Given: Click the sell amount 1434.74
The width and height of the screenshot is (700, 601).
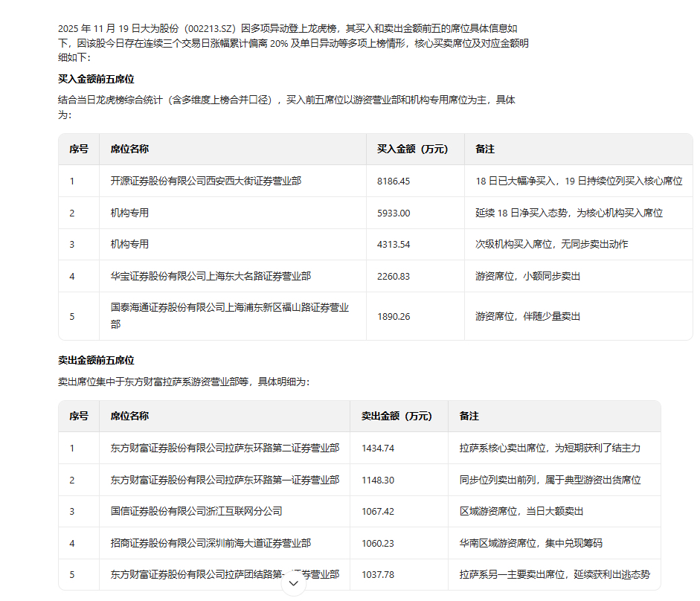Looking at the screenshot, I should [378, 449].
